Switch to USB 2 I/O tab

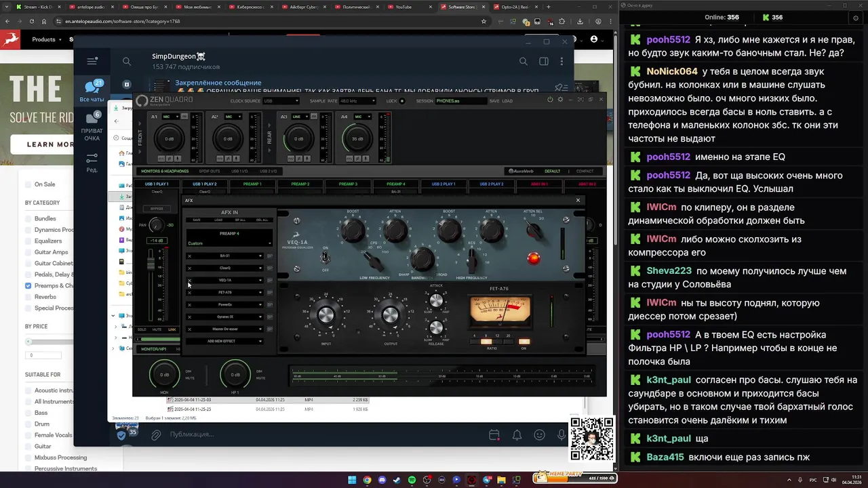pyautogui.click(x=269, y=171)
